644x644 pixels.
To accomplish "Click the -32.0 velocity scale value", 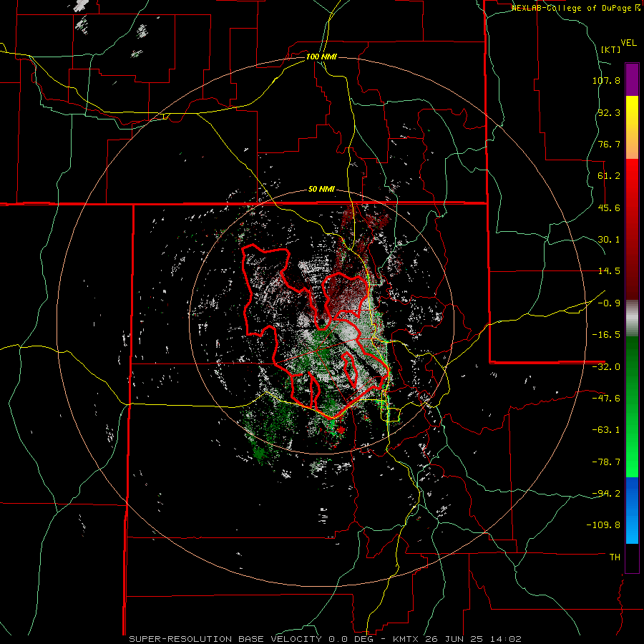I will (606, 367).
